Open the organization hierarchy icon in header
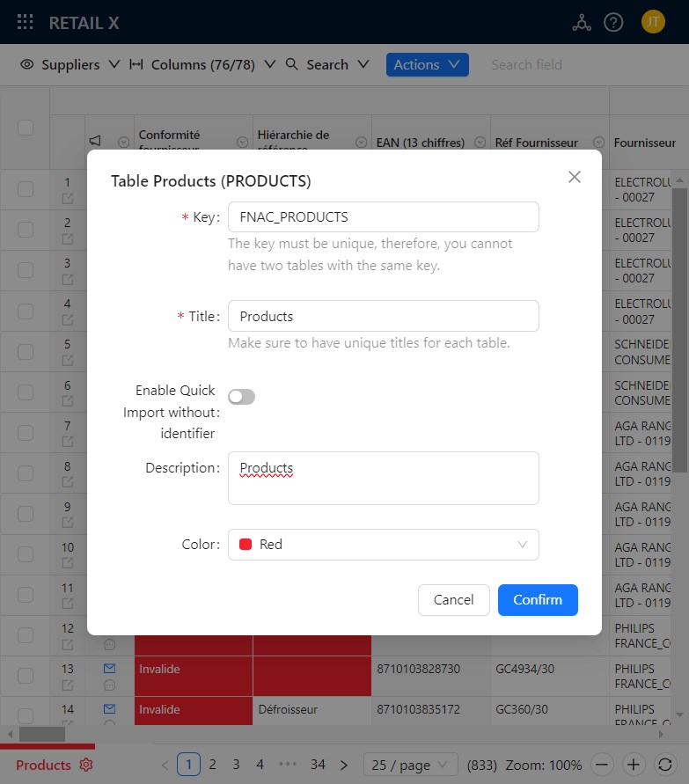Screen dimensions: 689x784 click(x=581, y=23)
